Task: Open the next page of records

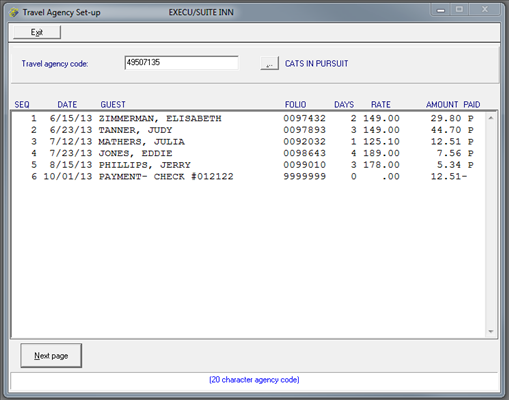Action: pyautogui.click(x=51, y=356)
